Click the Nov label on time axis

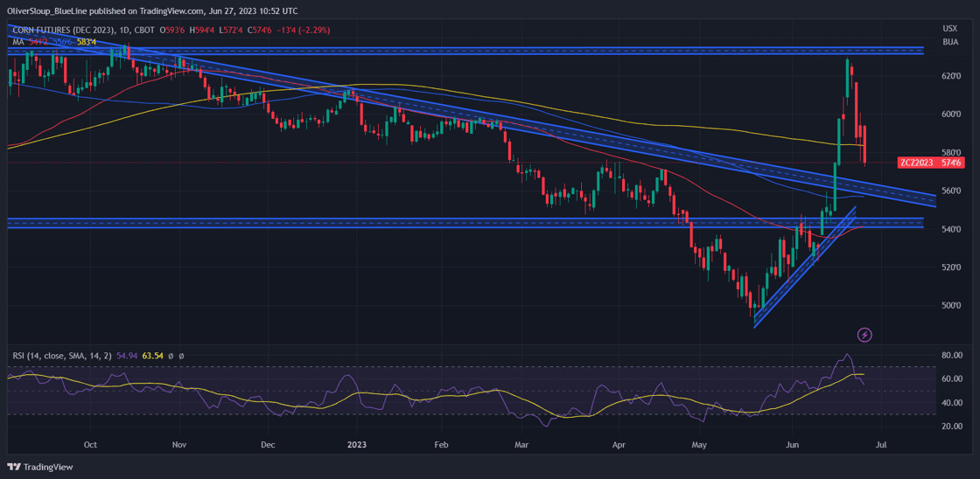179,445
